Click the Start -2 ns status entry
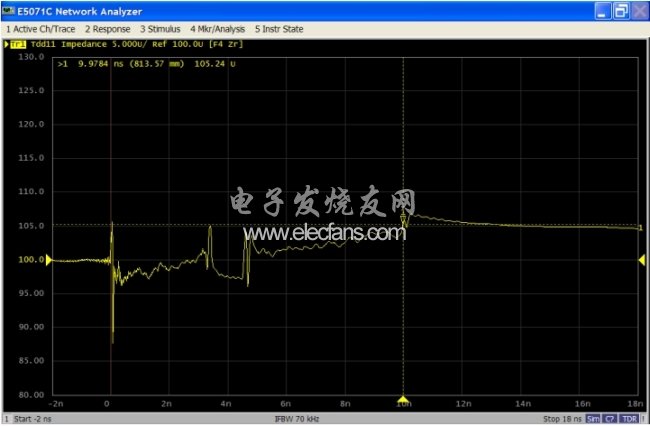 pyautogui.click(x=32, y=419)
